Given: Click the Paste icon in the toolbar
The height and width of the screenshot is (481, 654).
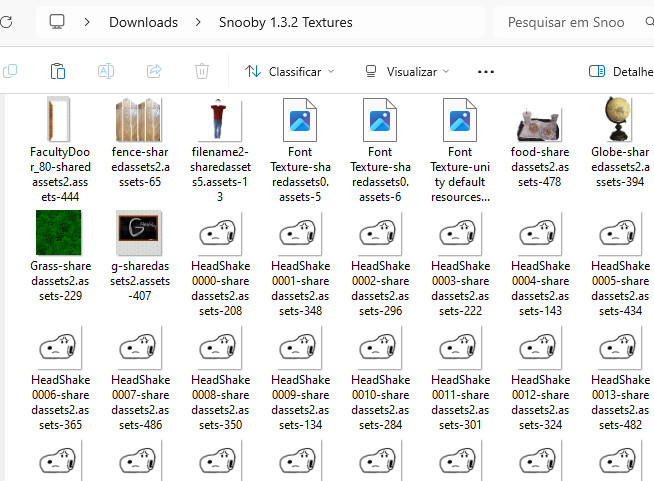Looking at the screenshot, I should pyautogui.click(x=58, y=71).
